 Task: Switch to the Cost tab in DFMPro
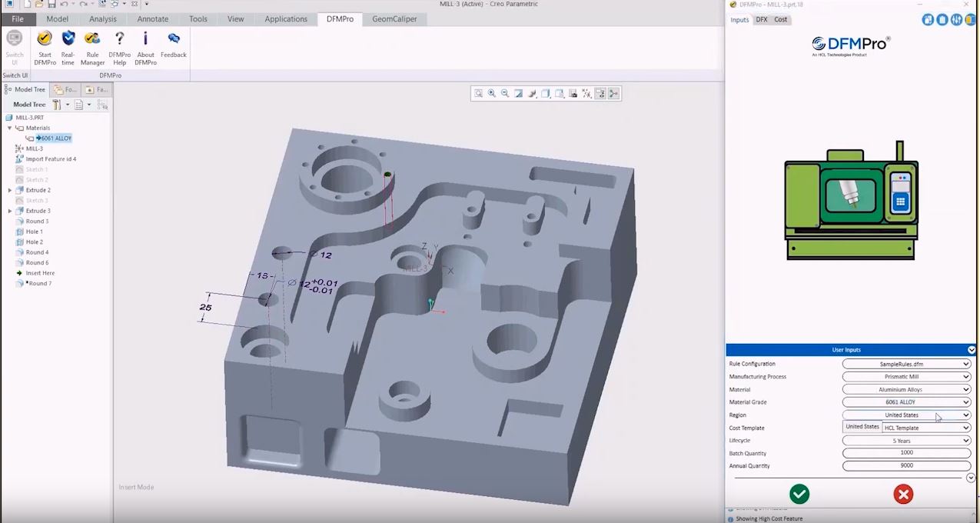pyautogui.click(x=780, y=20)
